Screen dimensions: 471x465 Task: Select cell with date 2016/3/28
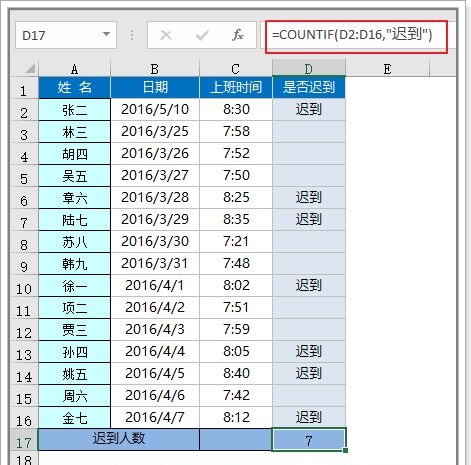coord(155,198)
